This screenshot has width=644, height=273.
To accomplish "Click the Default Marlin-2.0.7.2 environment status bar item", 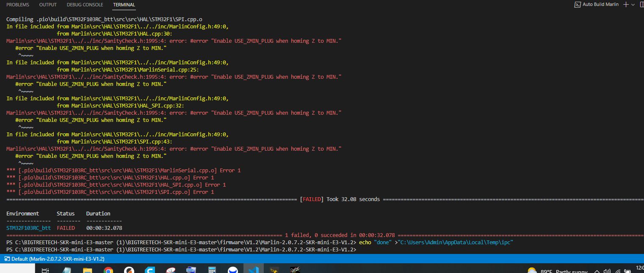I will pyautogui.click(x=54, y=259).
